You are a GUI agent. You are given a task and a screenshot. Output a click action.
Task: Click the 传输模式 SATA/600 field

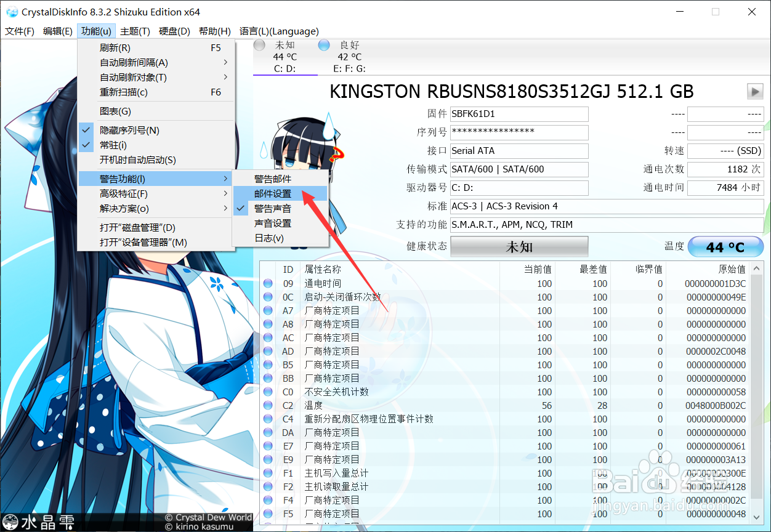519,169
